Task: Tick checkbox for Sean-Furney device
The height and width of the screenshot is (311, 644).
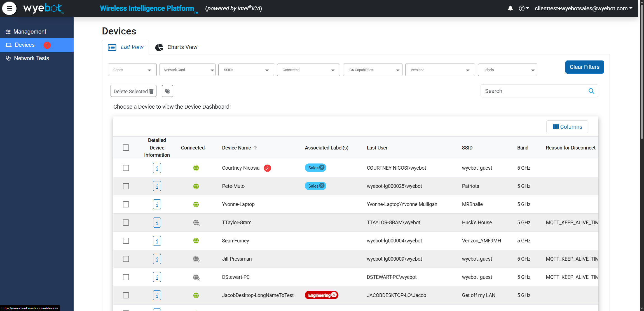Action: pos(126,241)
